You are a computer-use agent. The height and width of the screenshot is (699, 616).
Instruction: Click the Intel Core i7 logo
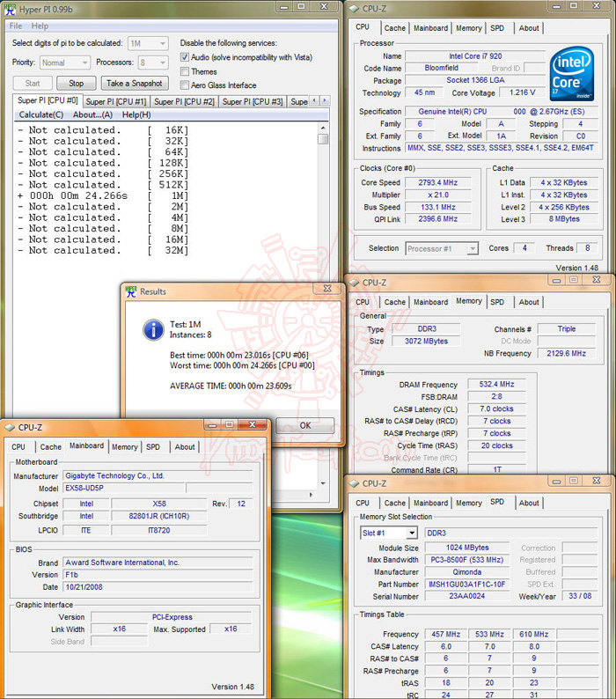click(x=572, y=74)
